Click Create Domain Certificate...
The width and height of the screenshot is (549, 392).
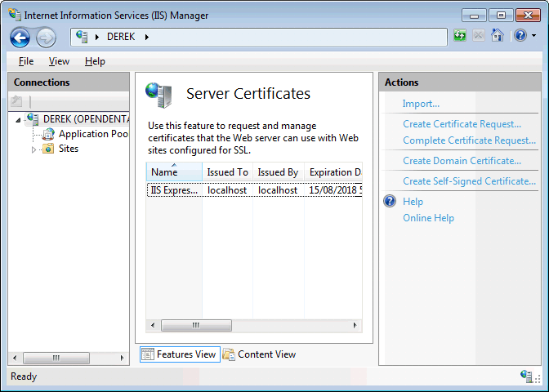coord(462,161)
